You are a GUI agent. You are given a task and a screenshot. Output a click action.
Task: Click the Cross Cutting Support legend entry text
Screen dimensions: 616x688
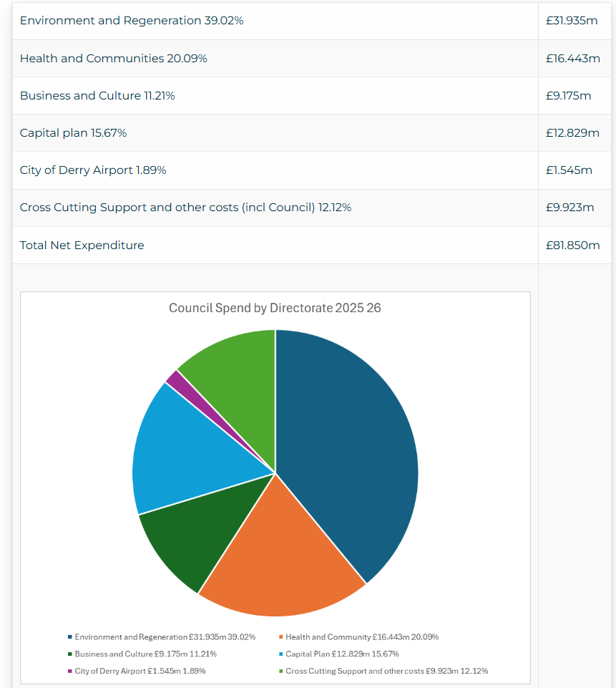(x=386, y=671)
